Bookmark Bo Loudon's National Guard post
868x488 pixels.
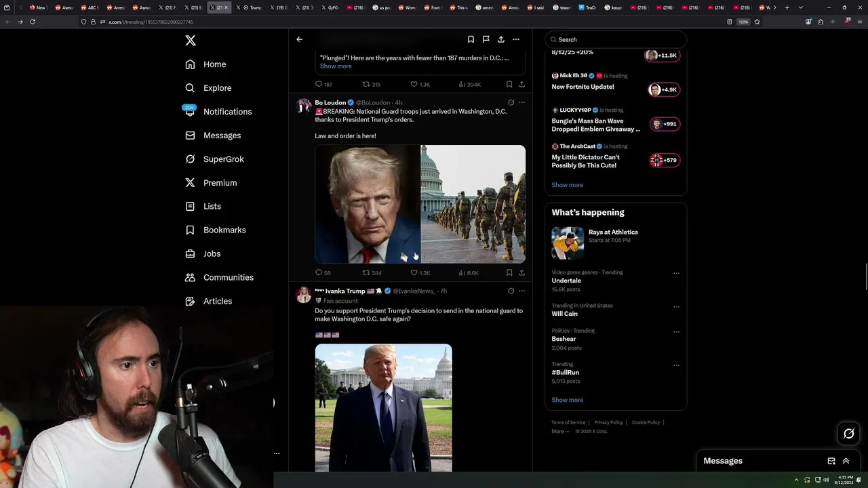pos(509,272)
